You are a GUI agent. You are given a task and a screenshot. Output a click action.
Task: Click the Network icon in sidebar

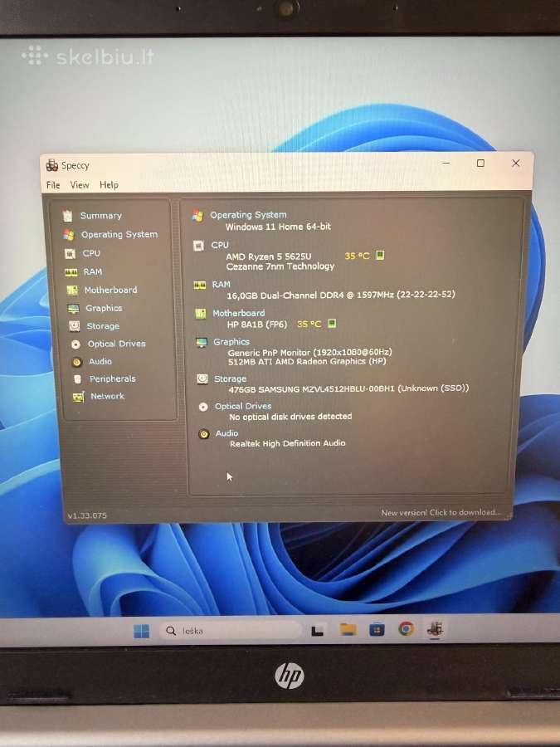(78, 397)
